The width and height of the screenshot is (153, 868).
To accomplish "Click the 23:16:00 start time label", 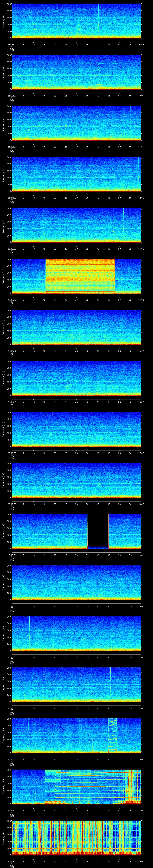I will (x=12, y=453).
